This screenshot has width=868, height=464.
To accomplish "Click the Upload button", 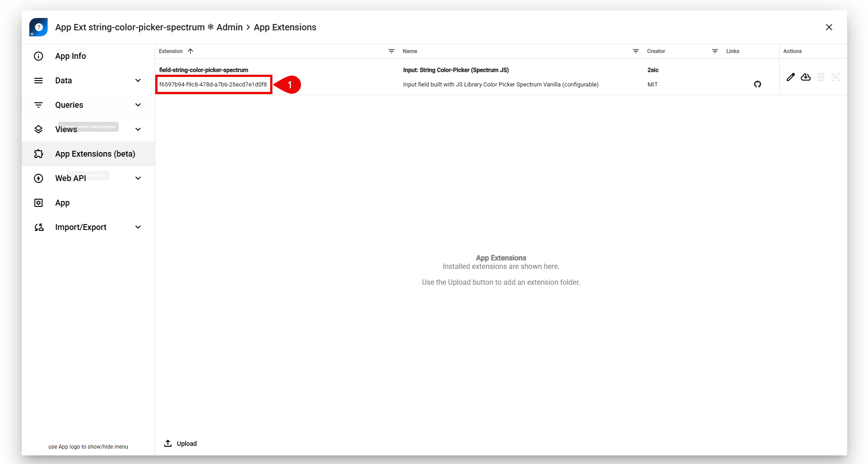I will pyautogui.click(x=181, y=444).
